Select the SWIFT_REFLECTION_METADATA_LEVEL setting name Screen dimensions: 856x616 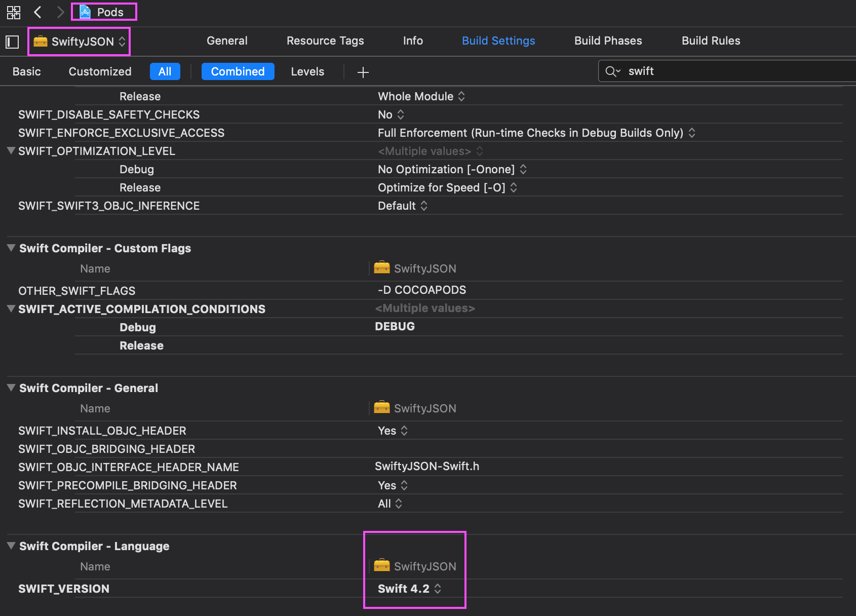pos(123,504)
